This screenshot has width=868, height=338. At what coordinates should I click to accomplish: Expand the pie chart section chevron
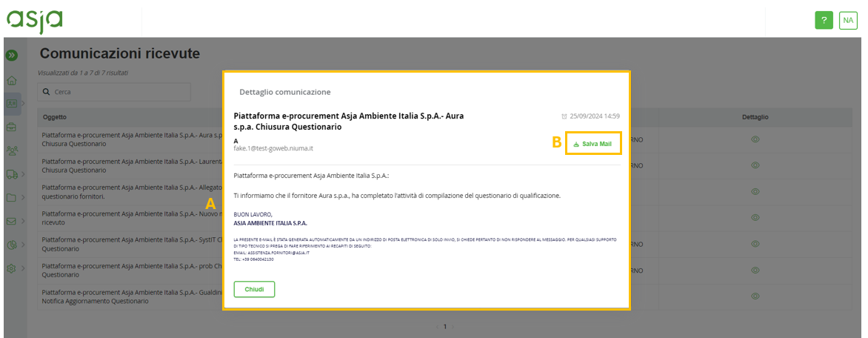23,245
